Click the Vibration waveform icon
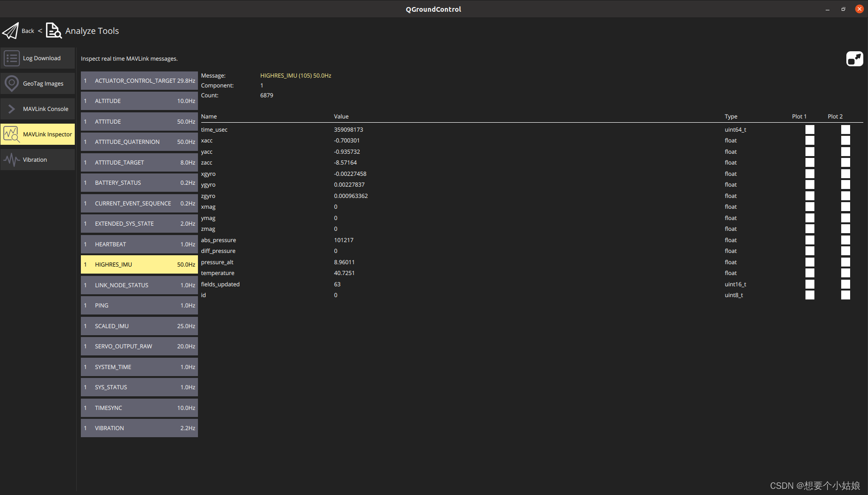 [12, 160]
